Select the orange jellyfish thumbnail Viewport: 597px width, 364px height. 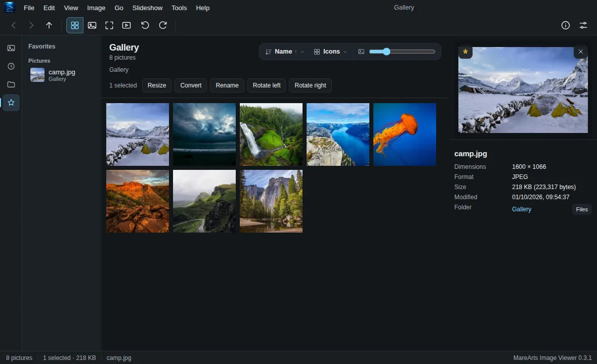click(x=405, y=134)
